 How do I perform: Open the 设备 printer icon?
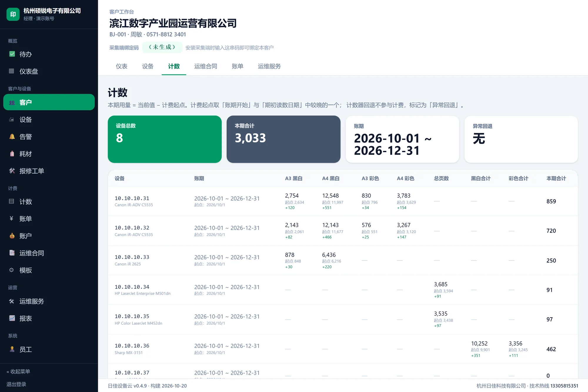[x=12, y=119]
